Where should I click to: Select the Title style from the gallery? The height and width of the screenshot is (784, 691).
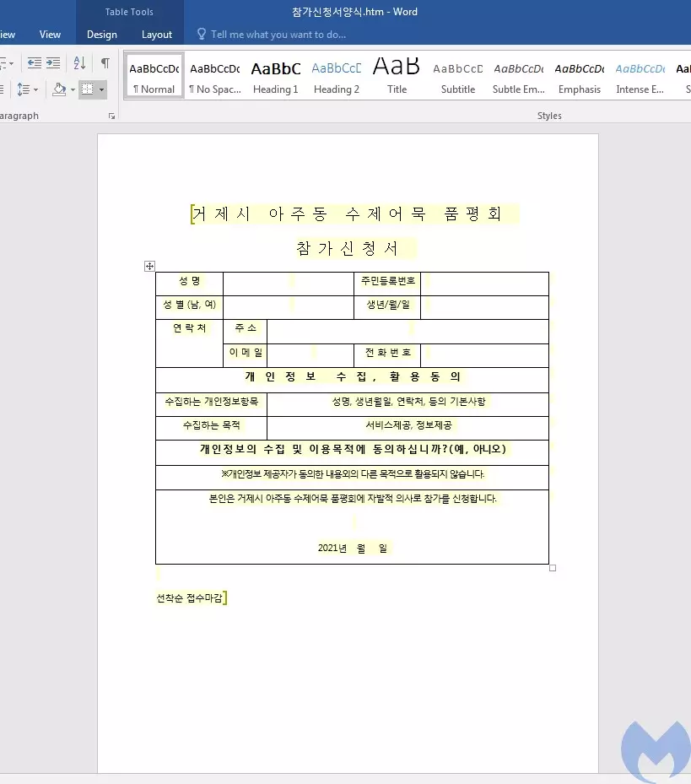[396, 76]
